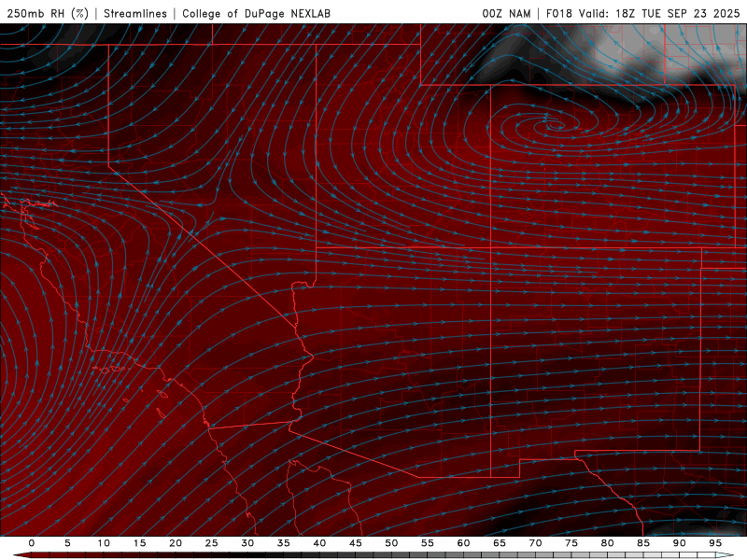Click the colorbar label '55'
The image size is (747, 560).
click(x=428, y=543)
